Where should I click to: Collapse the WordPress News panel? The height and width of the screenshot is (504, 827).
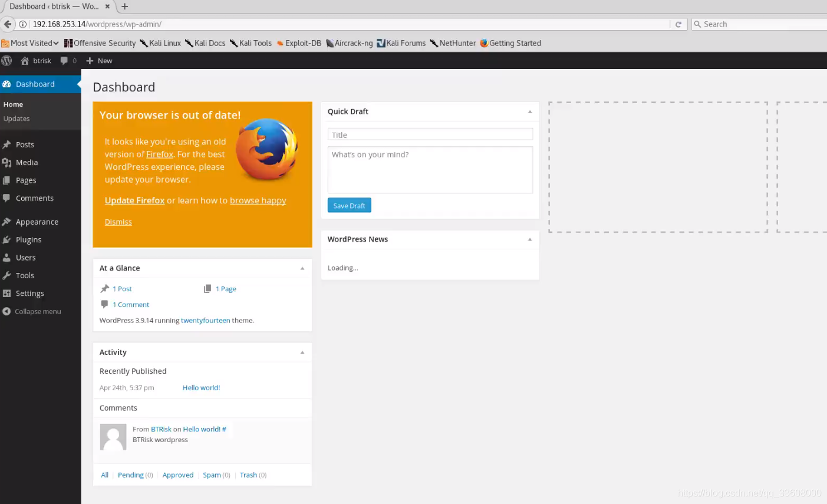530,239
